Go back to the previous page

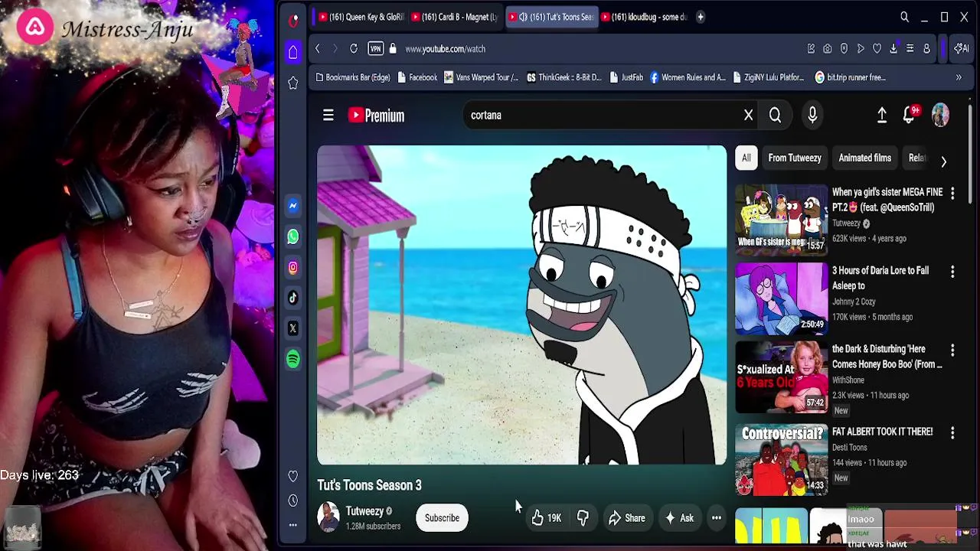tap(318, 49)
